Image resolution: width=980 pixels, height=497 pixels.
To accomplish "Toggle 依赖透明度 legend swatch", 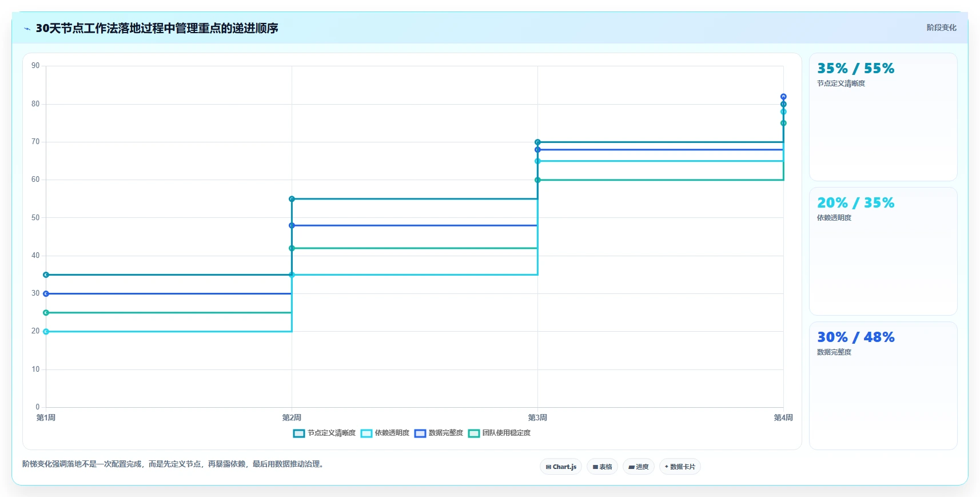I will [366, 434].
